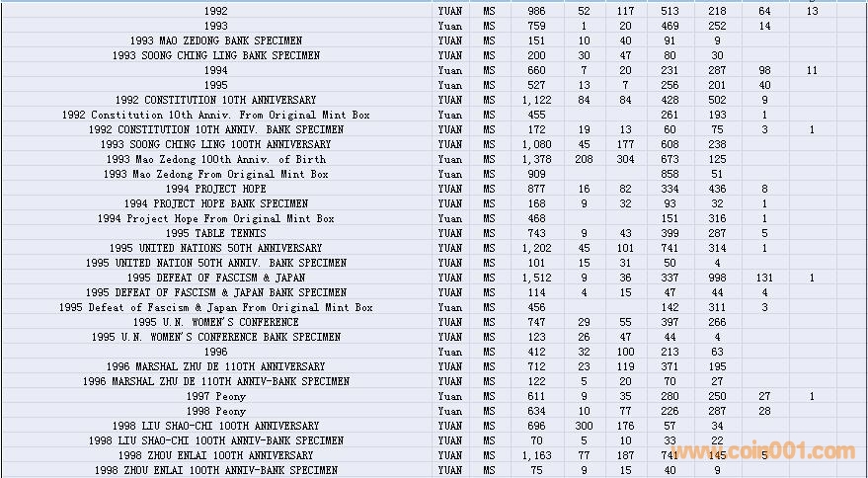The width and height of the screenshot is (868, 478).
Task: Click the 1995 U.N. WOMEN'S CONFERENCE label
Action: point(215,322)
